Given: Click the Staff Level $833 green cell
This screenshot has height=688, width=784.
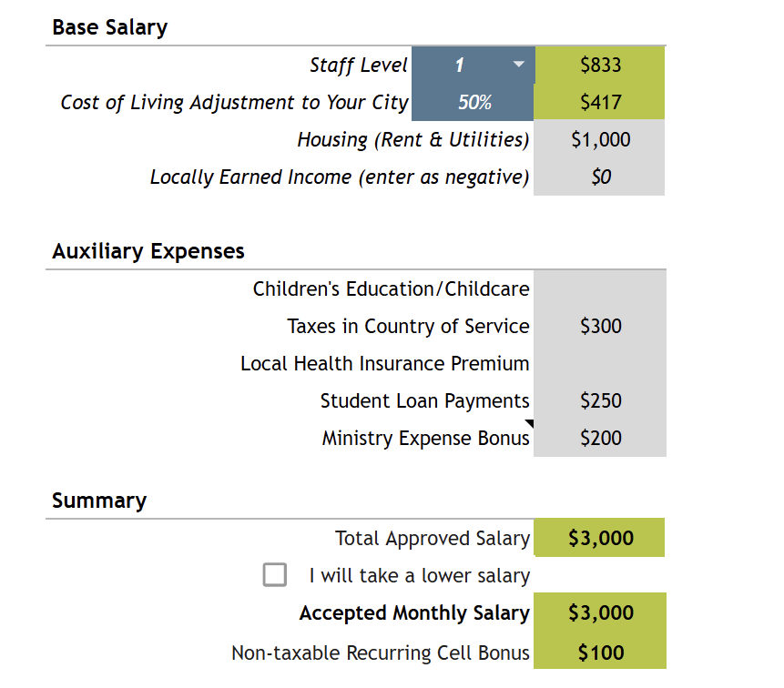Looking at the screenshot, I should (x=600, y=65).
